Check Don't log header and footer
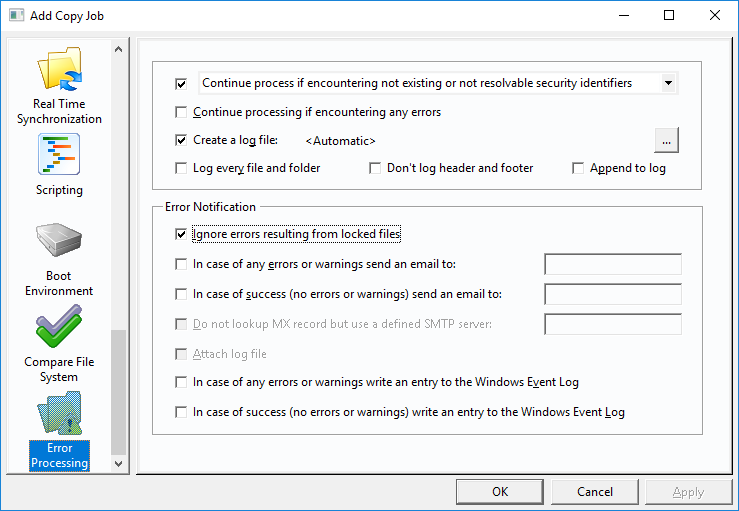 pyautogui.click(x=375, y=168)
